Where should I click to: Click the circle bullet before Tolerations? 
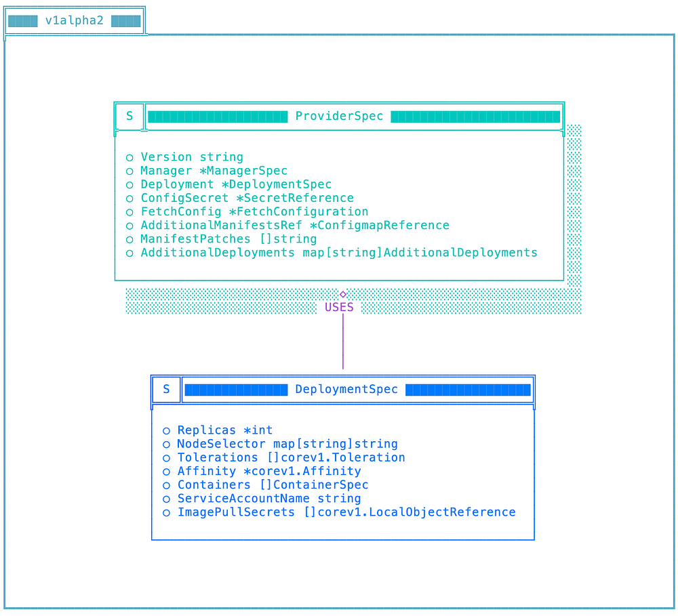166,458
